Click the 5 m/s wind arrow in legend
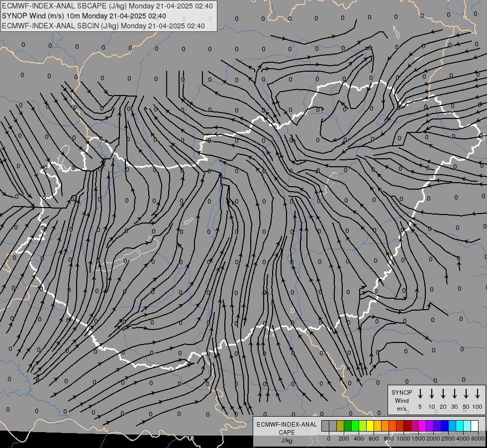Image resolution: width=487 pixels, height=448 pixels. click(x=420, y=394)
